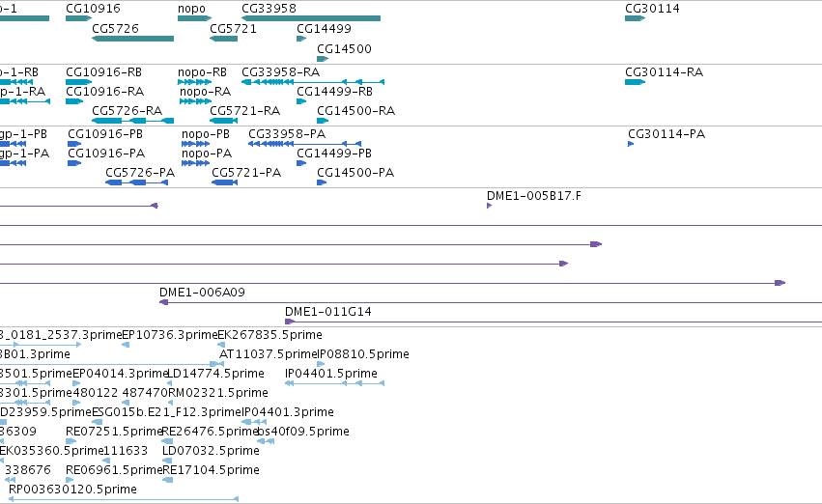Click the CG5726-PA protein feature
The width and height of the screenshot is (822, 504).
pyautogui.click(x=136, y=182)
